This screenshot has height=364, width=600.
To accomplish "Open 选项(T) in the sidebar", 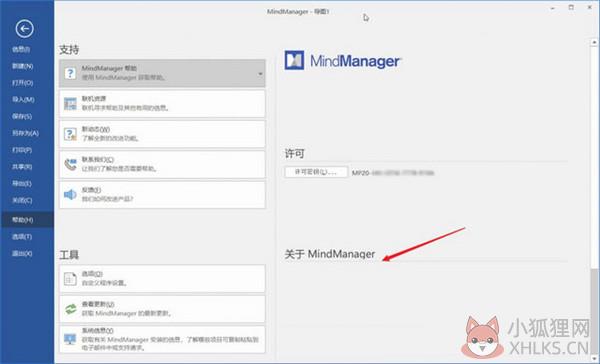I will click(x=22, y=237).
